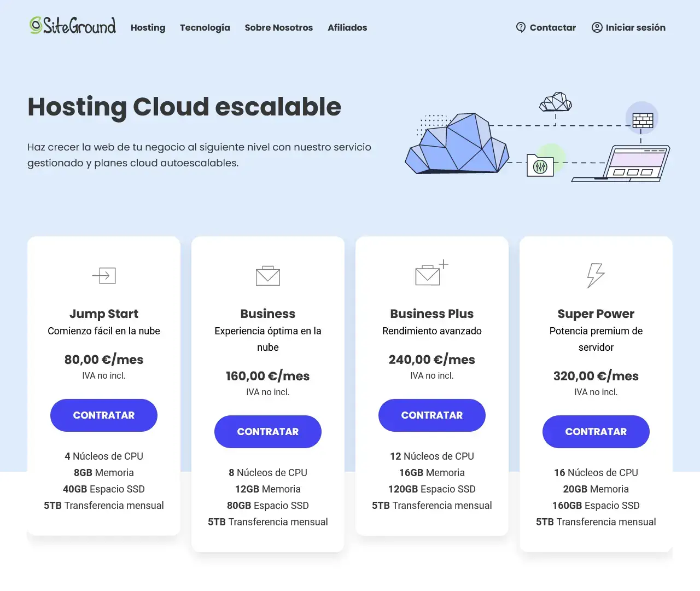Click '5TB Transferencia mensual' in Jump Start card
The height and width of the screenshot is (591, 700).
[x=104, y=506]
